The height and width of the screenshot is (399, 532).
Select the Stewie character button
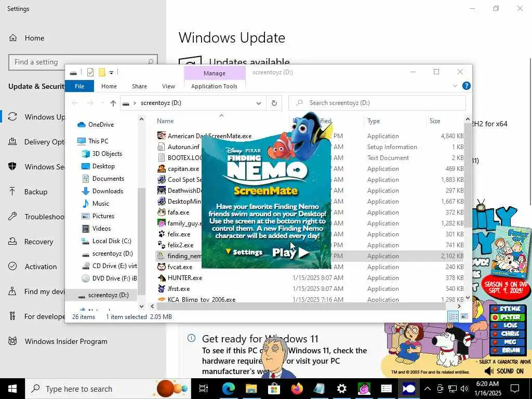click(x=507, y=309)
